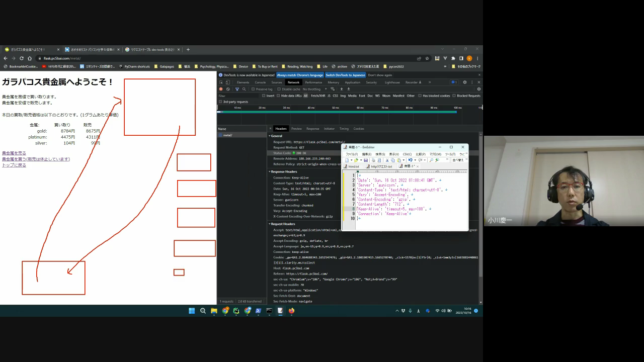Stop recording the network log
This screenshot has width=644, height=362.
[x=220, y=89]
